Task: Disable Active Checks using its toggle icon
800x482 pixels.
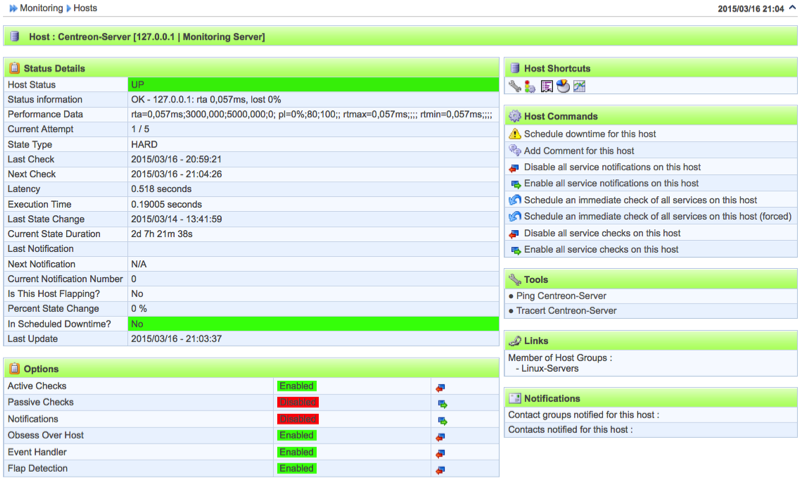Action: pos(441,386)
